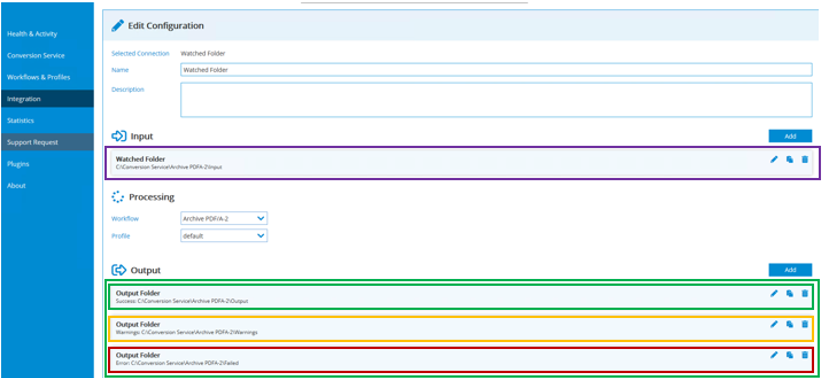This screenshot has width=825, height=378.
Task: Open the Workflow dropdown Archive PDF/A-2
Action: (224, 218)
